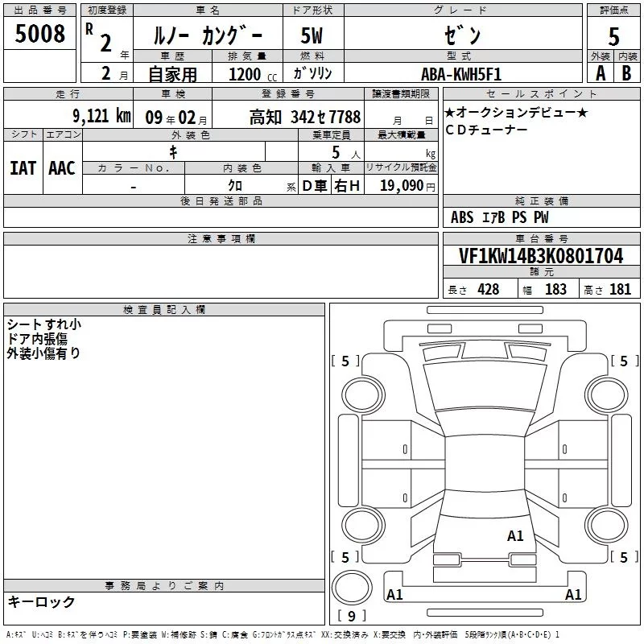The image size is (644, 644).
Task: Click the displacement value 1200 cc
Action: 253,74
